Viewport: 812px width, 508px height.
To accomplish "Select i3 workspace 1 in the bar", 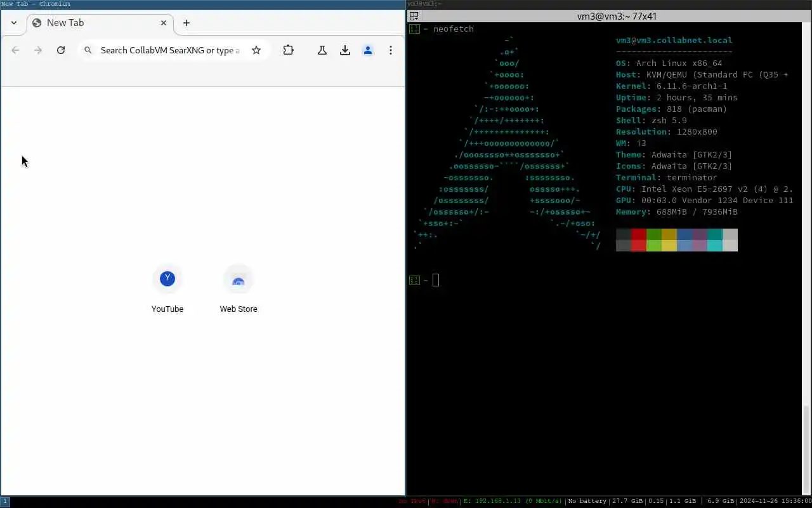I will (x=5, y=502).
